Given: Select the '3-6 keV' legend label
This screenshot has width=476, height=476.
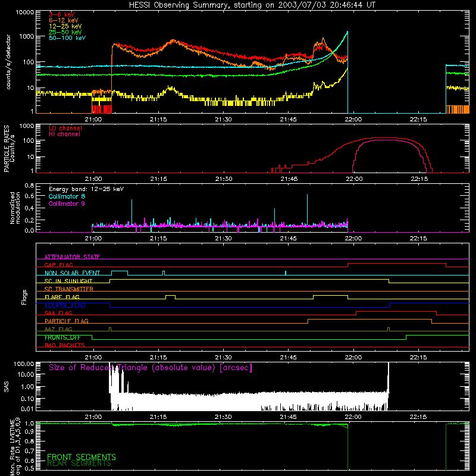Looking at the screenshot, I should (61, 14).
